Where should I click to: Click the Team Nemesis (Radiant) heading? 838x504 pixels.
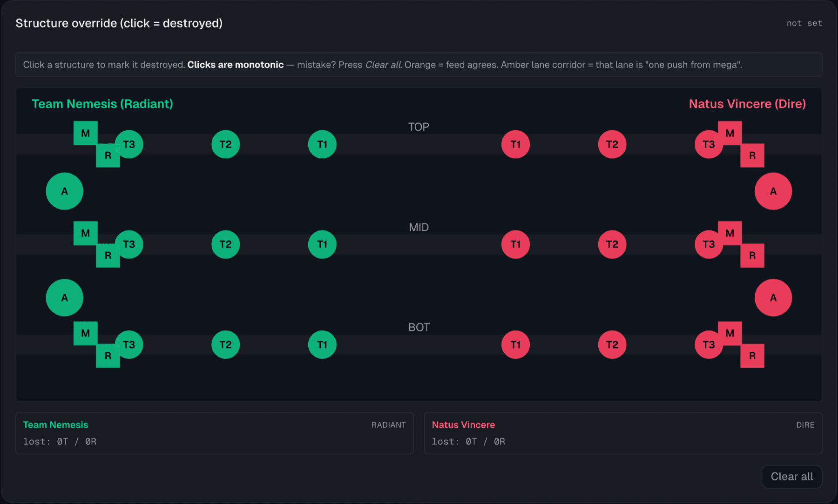[x=102, y=104]
